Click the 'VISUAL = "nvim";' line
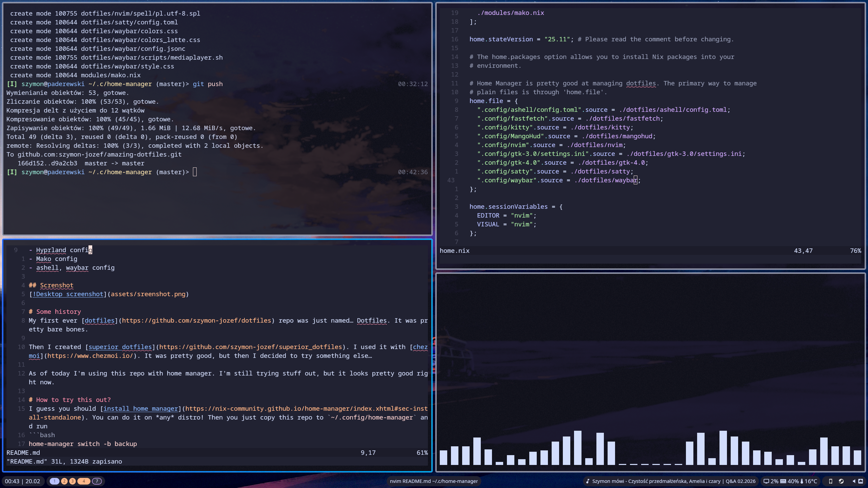Viewport: 868px width, 488px height. click(507, 224)
